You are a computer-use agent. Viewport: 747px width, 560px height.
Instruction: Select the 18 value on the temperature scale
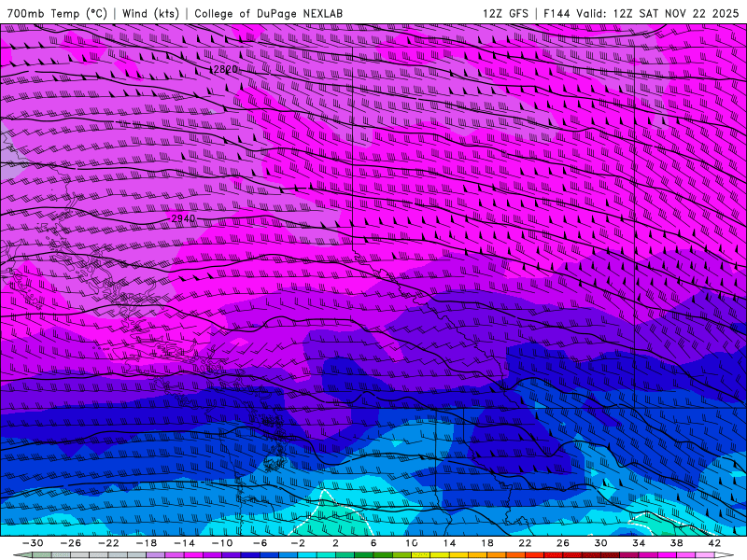(x=487, y=543)
